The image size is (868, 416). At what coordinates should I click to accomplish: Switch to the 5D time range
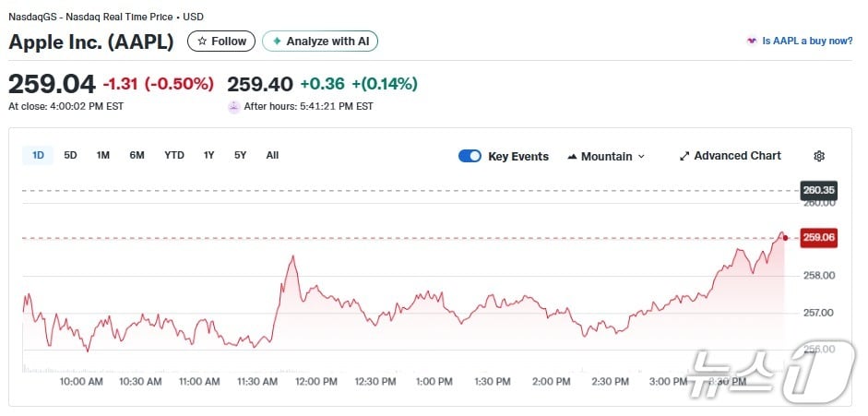click(70, 155)
